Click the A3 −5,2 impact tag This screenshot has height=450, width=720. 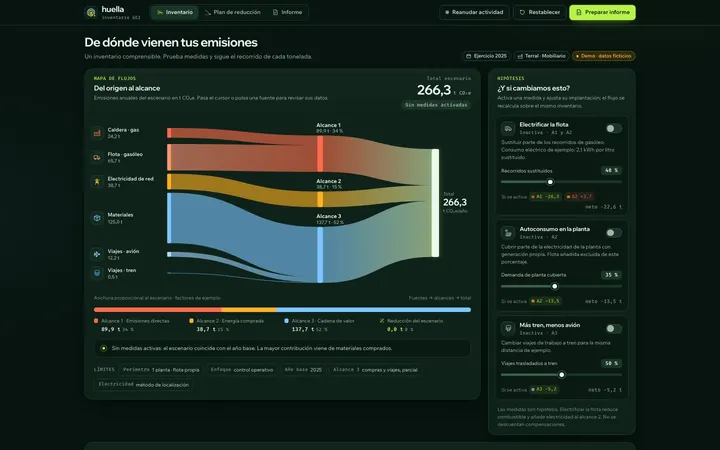pyautogui.click(x=544, y=389)
